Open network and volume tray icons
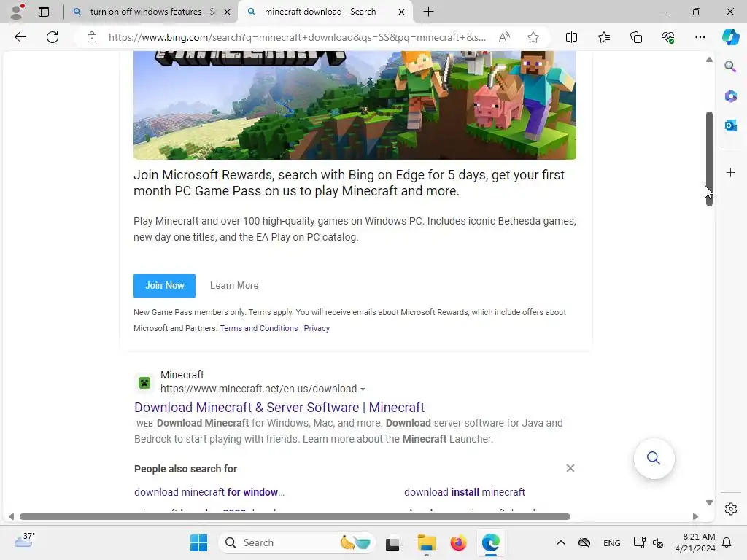 pyautogui.click(x=649, y=542)
